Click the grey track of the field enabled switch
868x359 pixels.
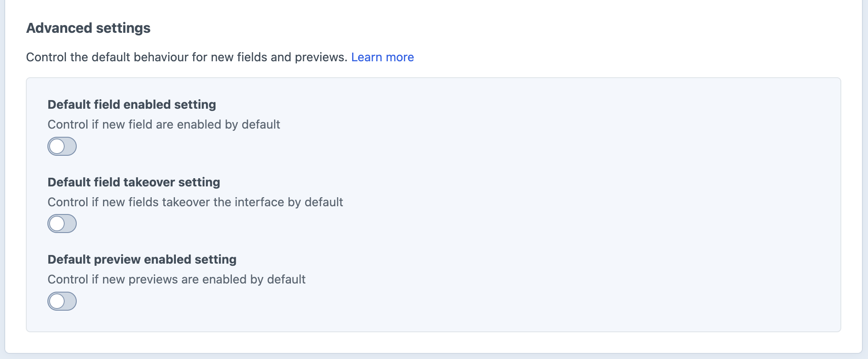pos(70,146)
